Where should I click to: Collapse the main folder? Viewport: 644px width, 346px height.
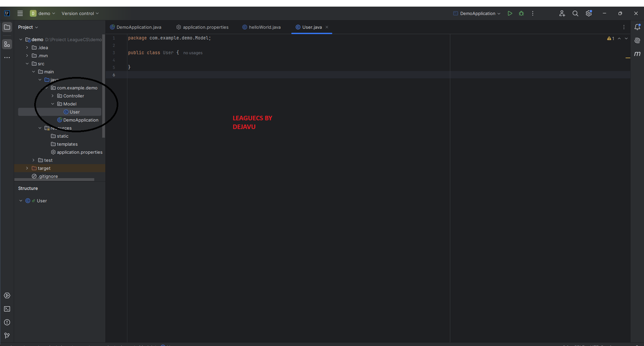coord(34,72)
